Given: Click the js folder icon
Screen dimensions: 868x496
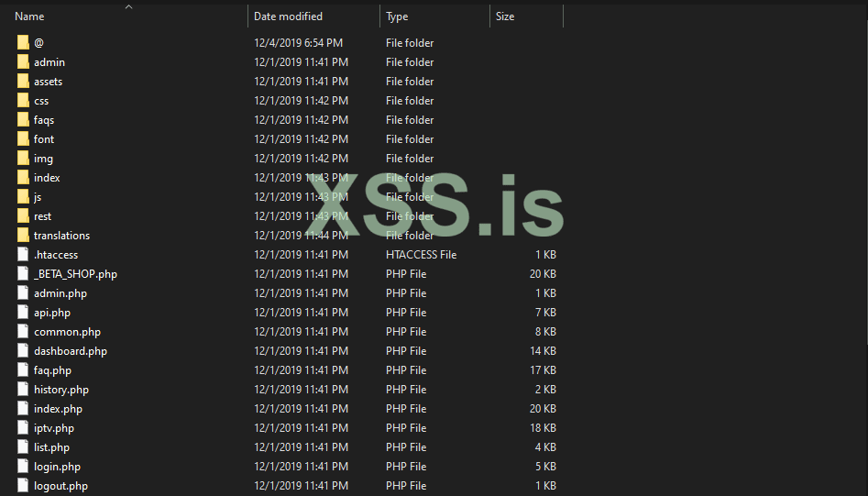Looking at the screenshot, I should 23,197.
